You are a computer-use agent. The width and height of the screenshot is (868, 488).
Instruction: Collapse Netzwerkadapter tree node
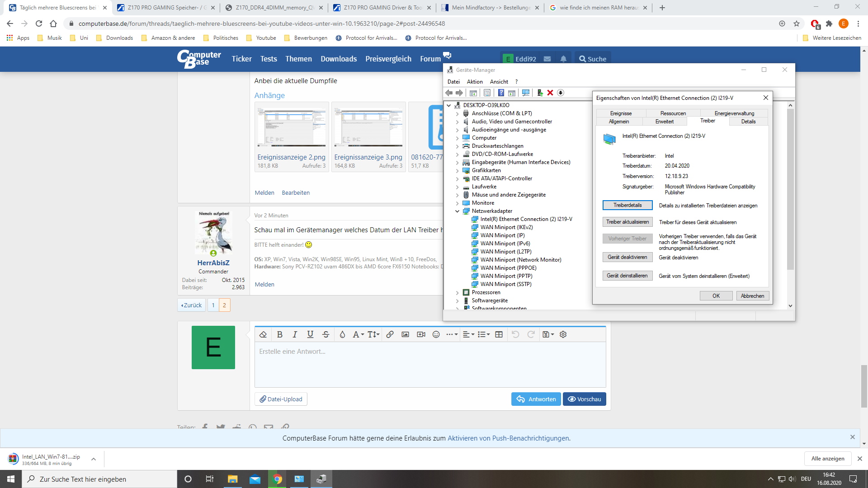click(457, 211)
